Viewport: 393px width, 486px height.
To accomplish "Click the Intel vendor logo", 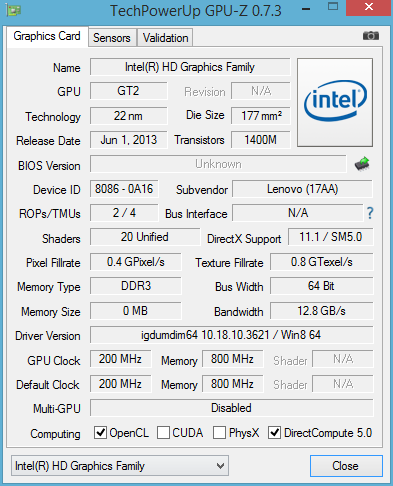I will [335, 102].
